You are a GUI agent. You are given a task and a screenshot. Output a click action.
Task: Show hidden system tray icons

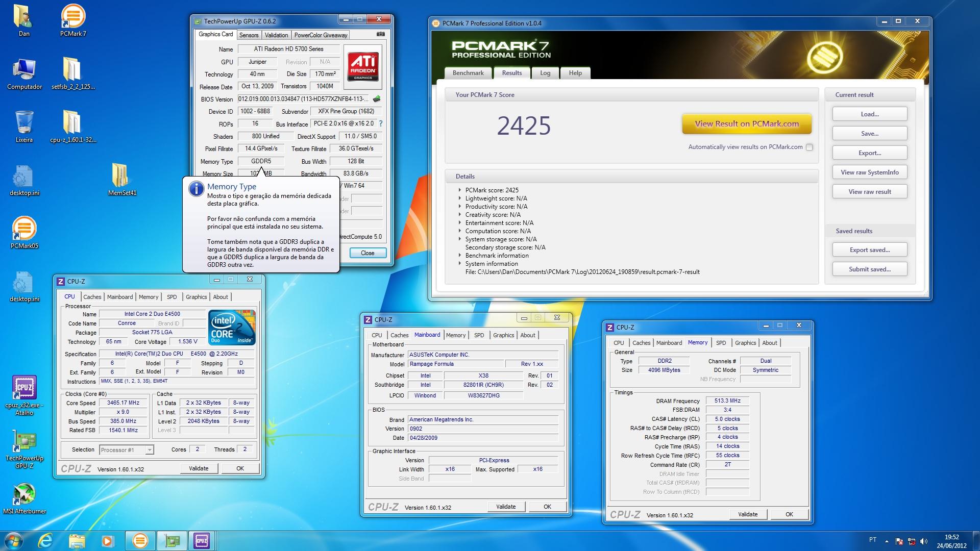887,541
